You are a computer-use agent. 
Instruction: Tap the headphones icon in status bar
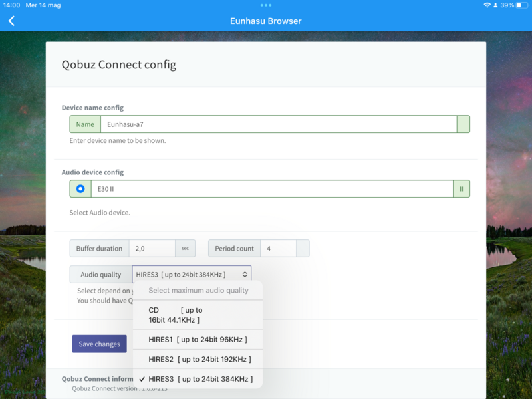click(495, 5)
